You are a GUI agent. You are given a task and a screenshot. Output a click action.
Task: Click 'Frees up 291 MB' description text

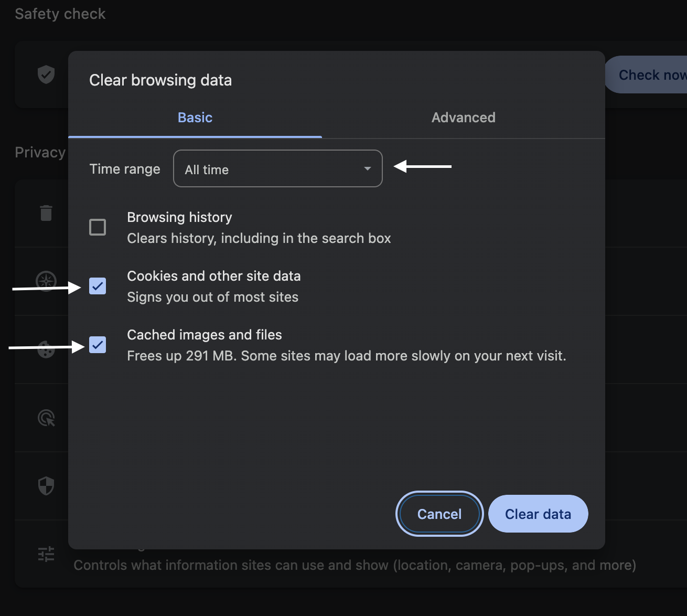point(347,356)
